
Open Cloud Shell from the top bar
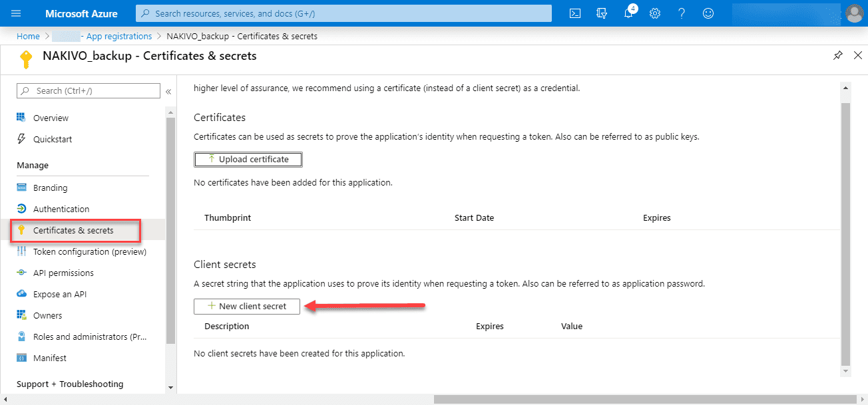[x=576, y=13]
